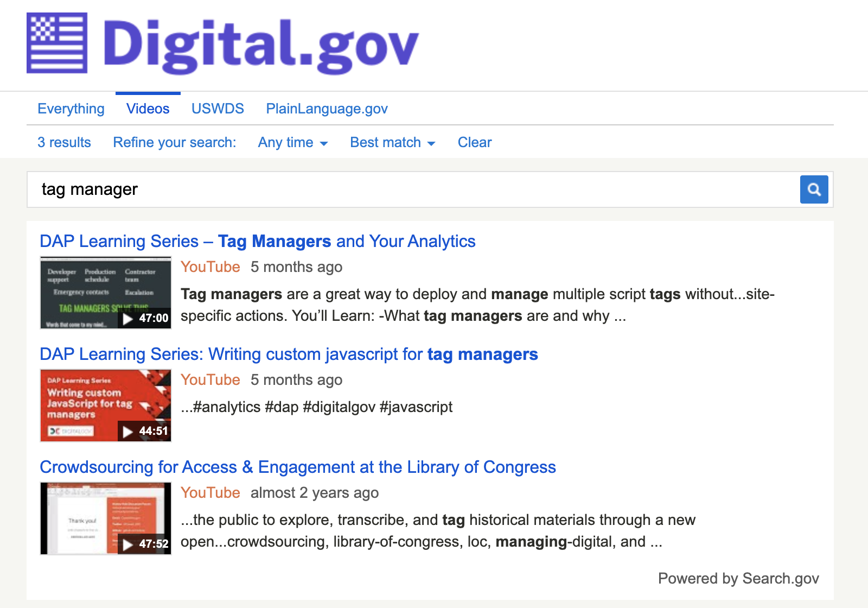Click YouTube label under Tag Managers result

tap(210, 267)
